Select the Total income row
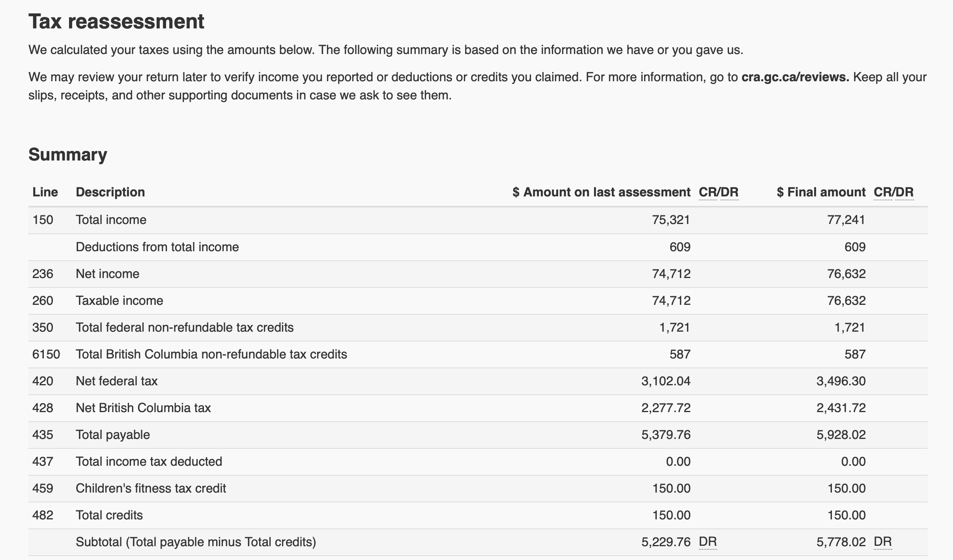This screenshot has height=560, width=953. click(111, 220)
